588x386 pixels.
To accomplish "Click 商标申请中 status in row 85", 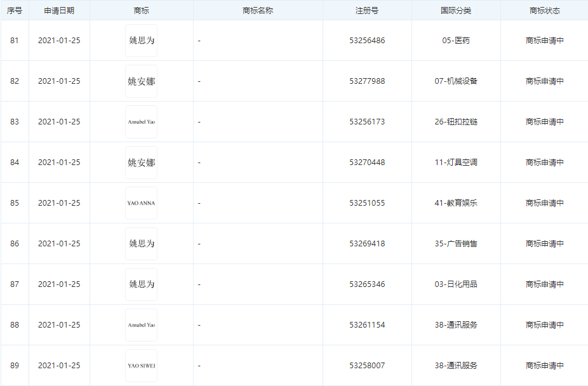I will click(x=544, y=203).
